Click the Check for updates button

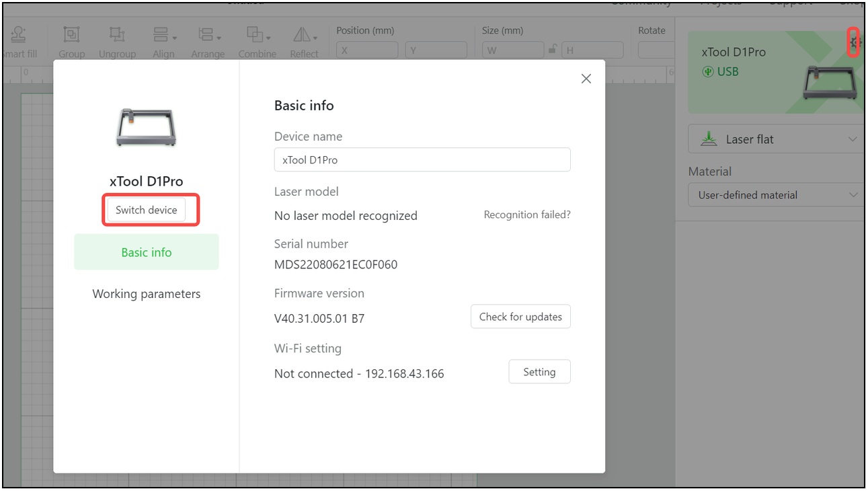[520, 317]
